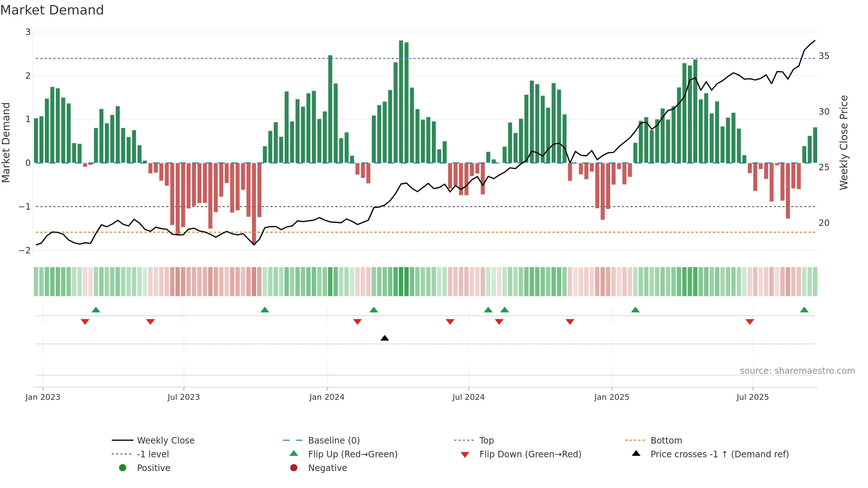Click the Flip Down triangle in early August 2024
Image resolution: width=868 pixels, height=488 pixels.
click(x=499, y=322)
